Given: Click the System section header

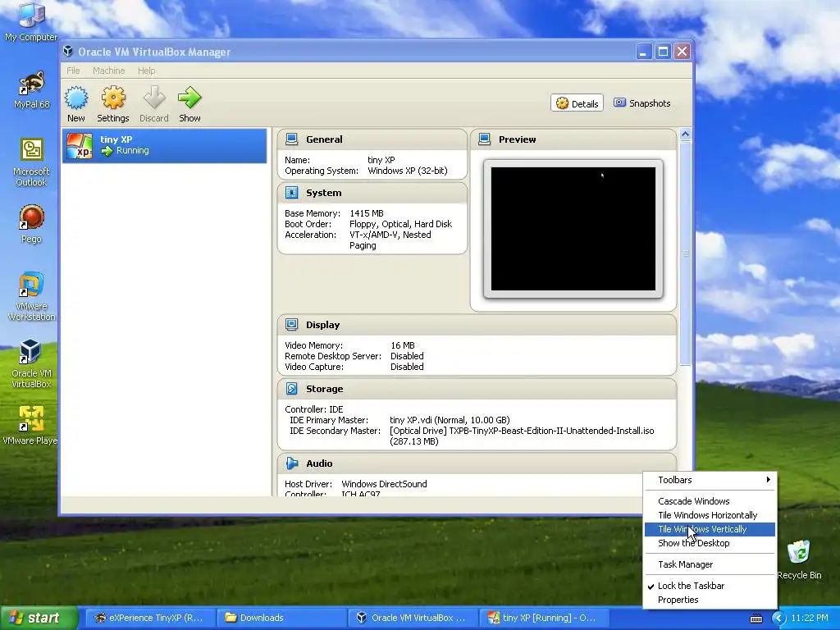Looking at the screenshot, I should [372, 193].
